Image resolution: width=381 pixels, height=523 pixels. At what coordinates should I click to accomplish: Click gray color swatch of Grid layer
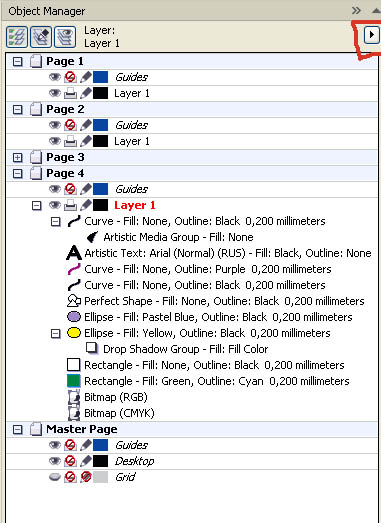click(x=100, y=477)
